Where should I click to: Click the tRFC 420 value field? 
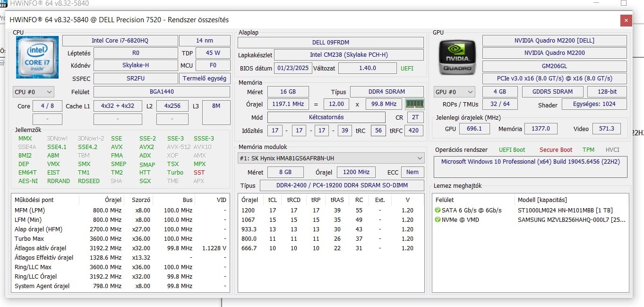click(413, 131)
